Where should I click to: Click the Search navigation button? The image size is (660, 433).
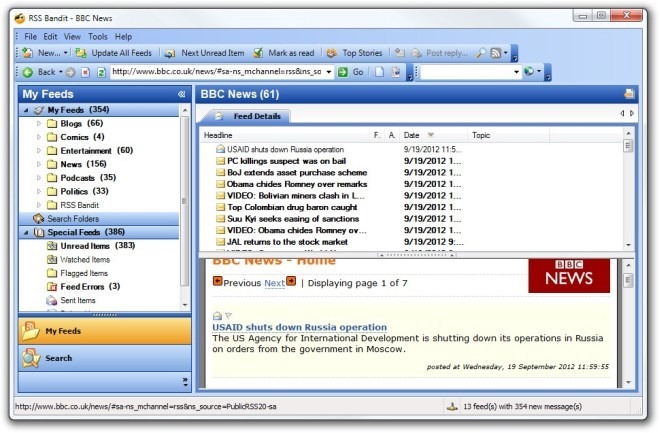(x=105, y=358)
